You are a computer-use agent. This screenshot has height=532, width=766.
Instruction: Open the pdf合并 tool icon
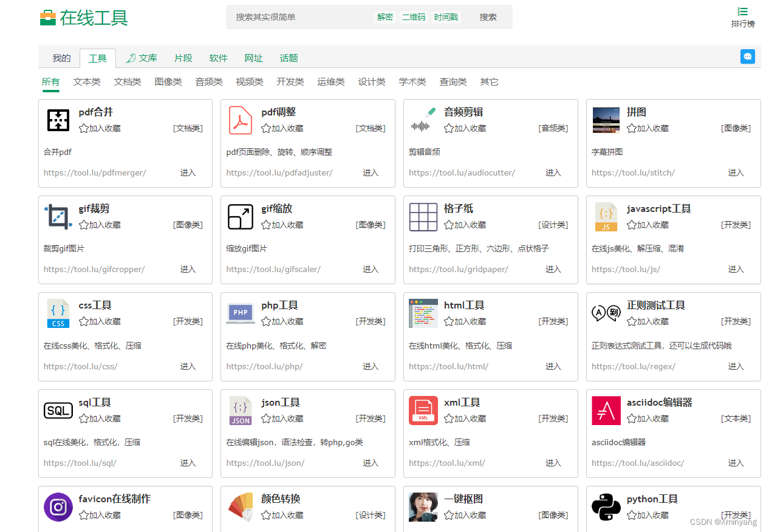(x=58, y=120)
